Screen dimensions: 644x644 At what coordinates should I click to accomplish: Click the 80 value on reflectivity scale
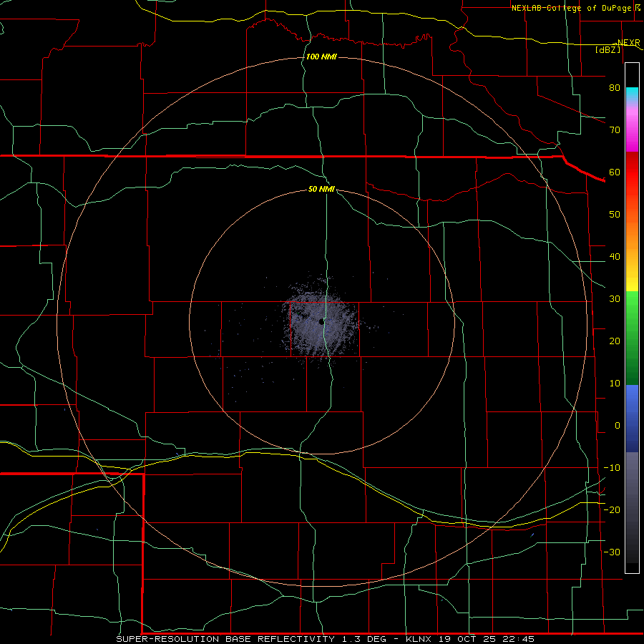tap(615, 87)
